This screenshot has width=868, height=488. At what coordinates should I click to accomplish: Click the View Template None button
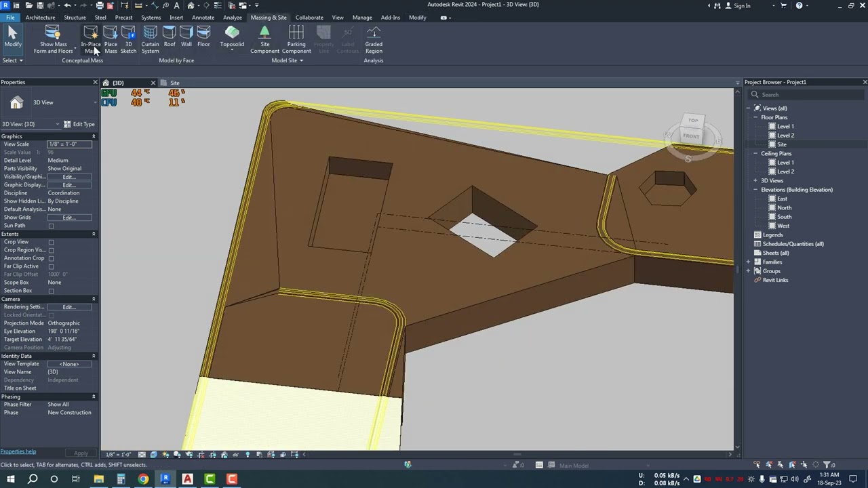pos(69,364)
